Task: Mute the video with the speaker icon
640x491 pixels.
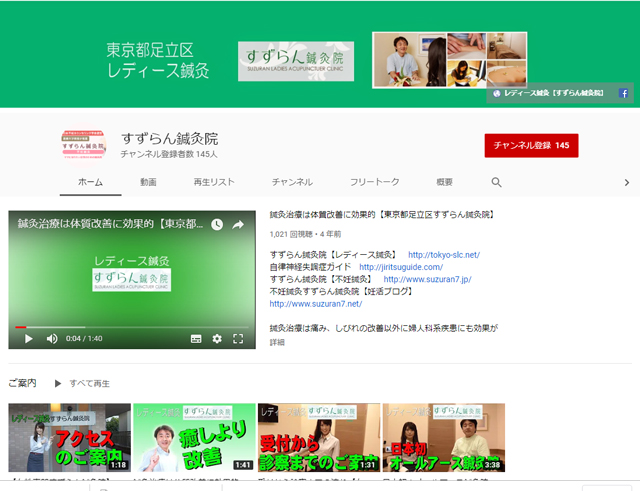Action: [52, 339]
